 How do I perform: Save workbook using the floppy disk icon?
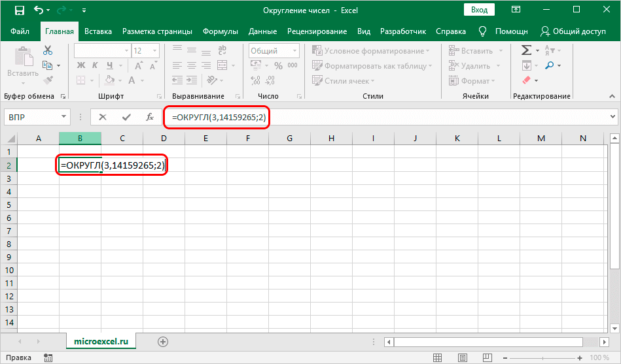point(19,10)
